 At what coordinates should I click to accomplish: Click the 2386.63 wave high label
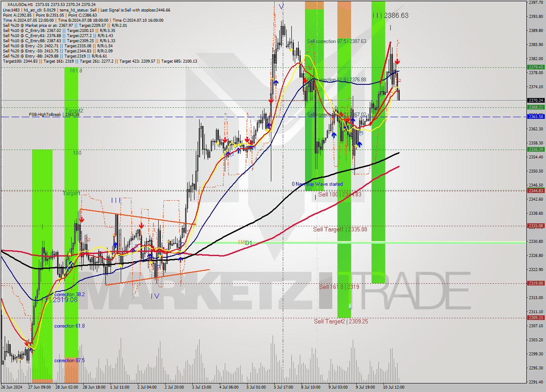[390, 15]
